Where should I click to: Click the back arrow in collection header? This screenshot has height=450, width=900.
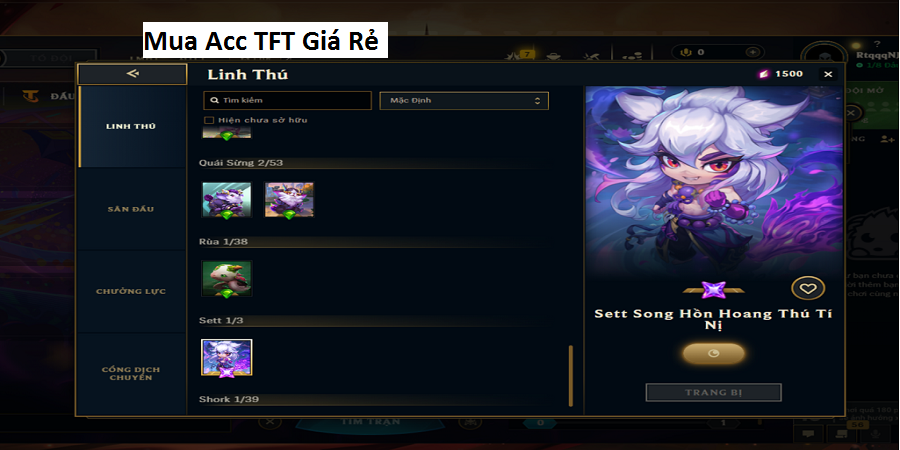pos(133,73)
